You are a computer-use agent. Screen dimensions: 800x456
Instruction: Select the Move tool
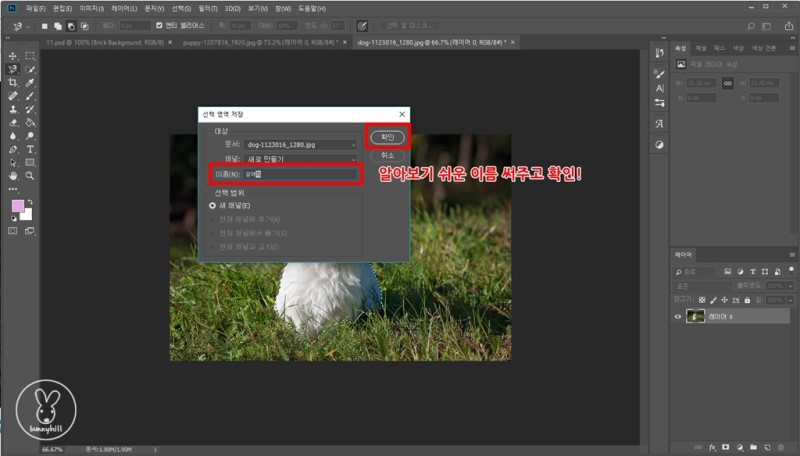tap(13, 56)
